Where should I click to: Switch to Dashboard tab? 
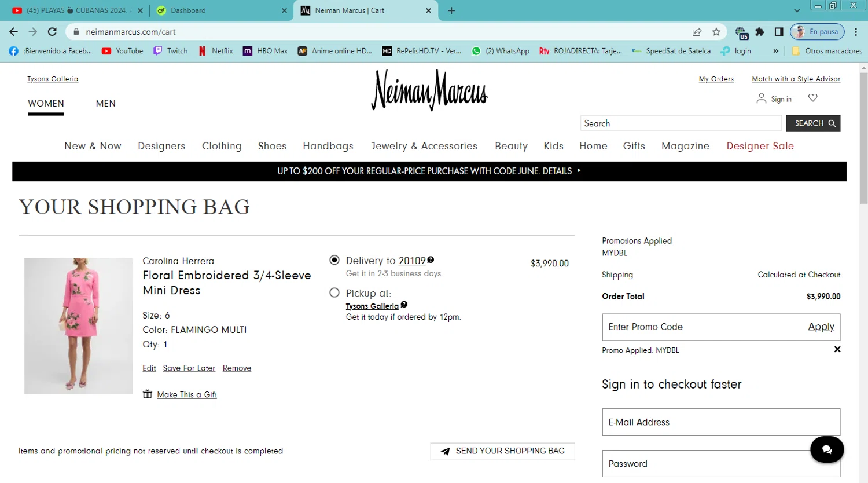(222, 10)
